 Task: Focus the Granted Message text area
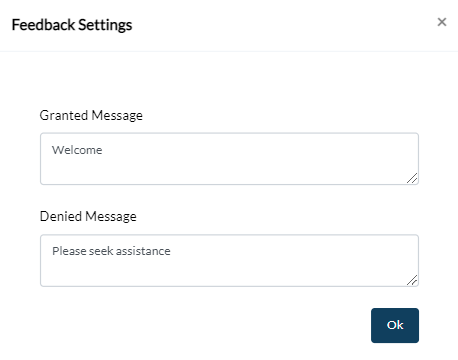pos(229,159)
